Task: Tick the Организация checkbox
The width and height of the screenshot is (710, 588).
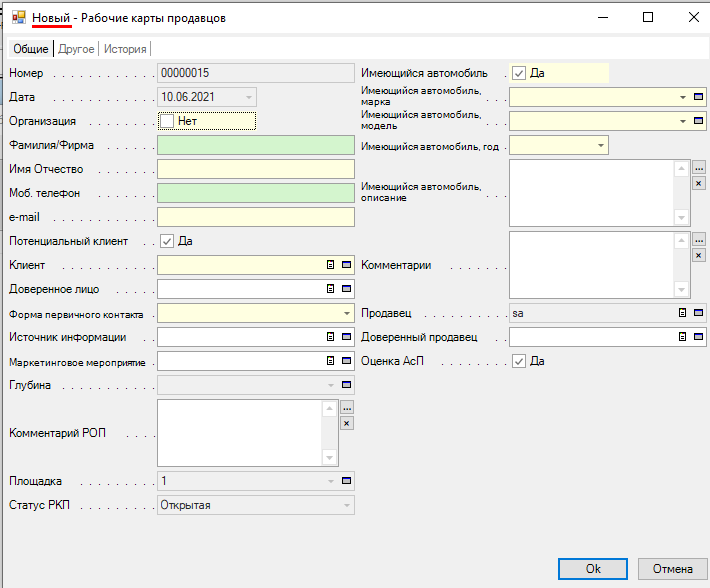Action: tap(167, 121)
